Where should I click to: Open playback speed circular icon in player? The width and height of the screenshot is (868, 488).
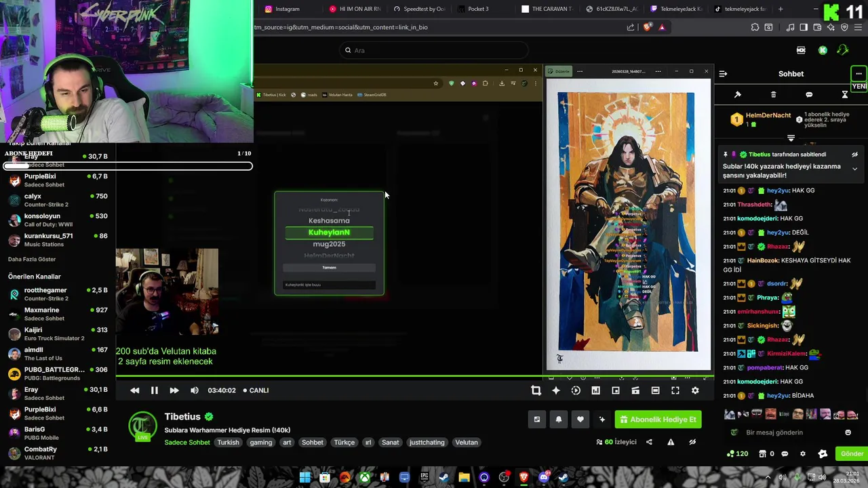click(x=576, y=390)
